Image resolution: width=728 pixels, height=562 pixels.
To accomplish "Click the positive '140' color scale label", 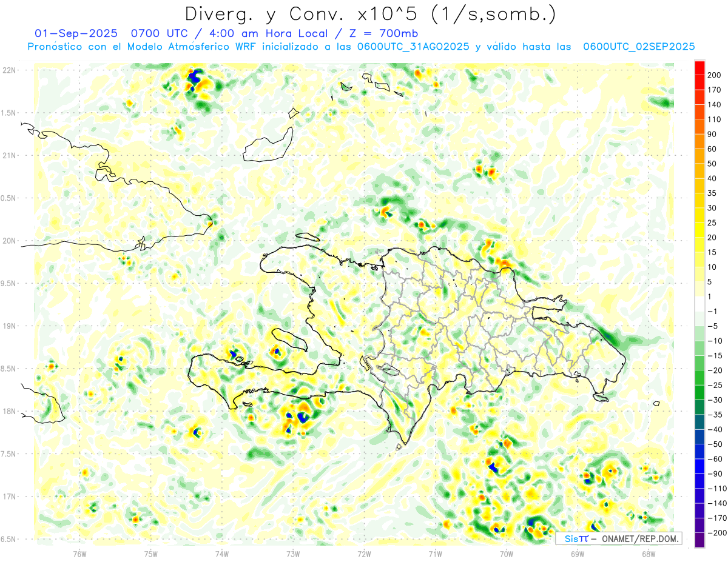I will pos(714,105).
